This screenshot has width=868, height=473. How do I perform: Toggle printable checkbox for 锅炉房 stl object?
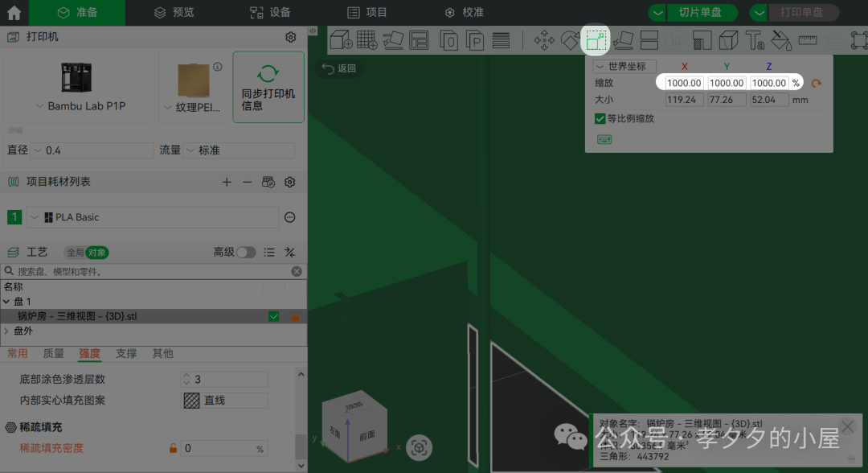pyautogui.click(x=274, y=317)
